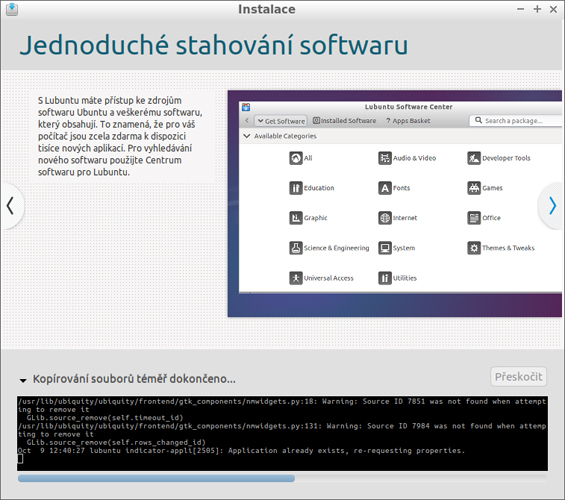565x500 pixels.
Task: Go to the previous slide with the left arrow
Action: [10, 206]
